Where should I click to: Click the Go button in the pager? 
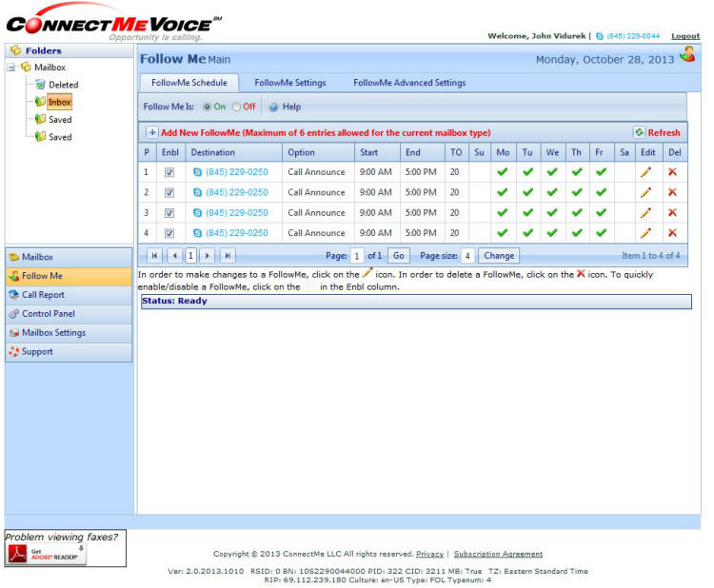(x=399, y=256)
